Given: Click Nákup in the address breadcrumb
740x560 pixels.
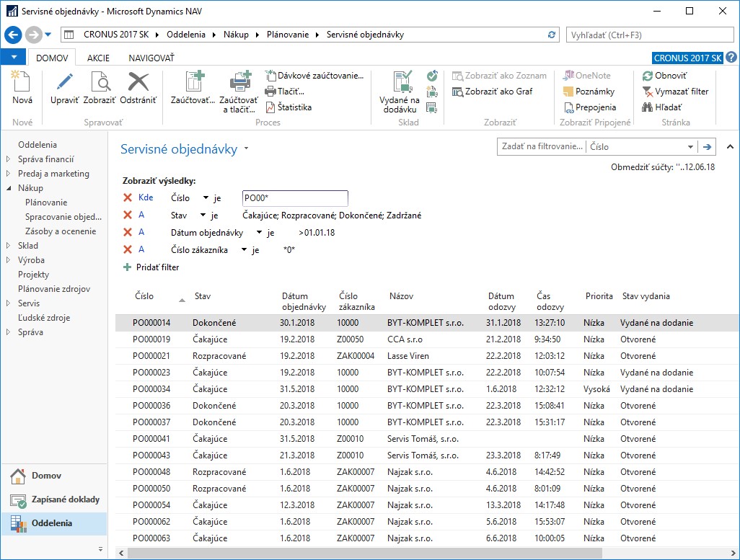Looking at the screenshot, I should [x=236, y=35].
